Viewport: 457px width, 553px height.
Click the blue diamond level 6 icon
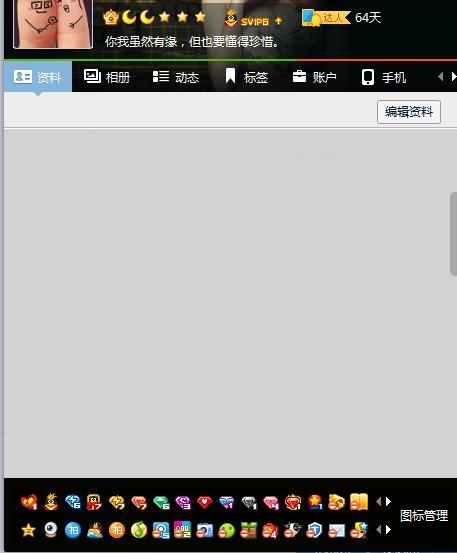[x=73, y=502]
